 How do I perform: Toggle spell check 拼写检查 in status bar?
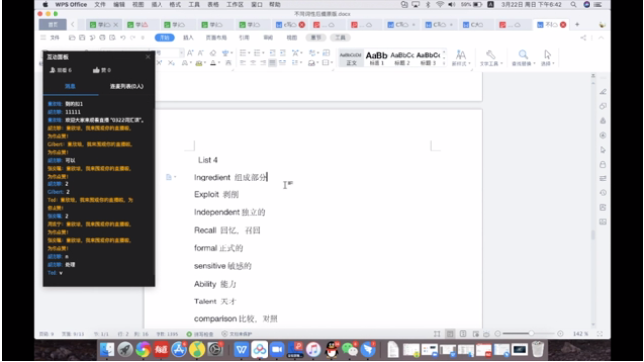pos(200,334)
